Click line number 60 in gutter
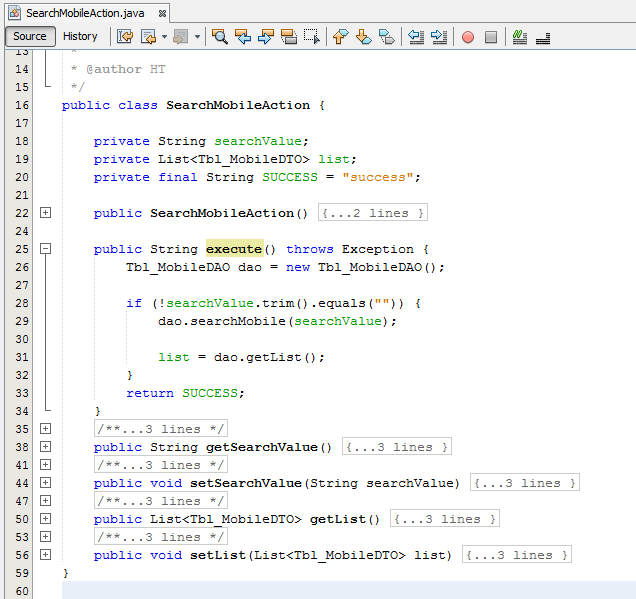Viewport: 636px width, 599px height. coord(22,591)
